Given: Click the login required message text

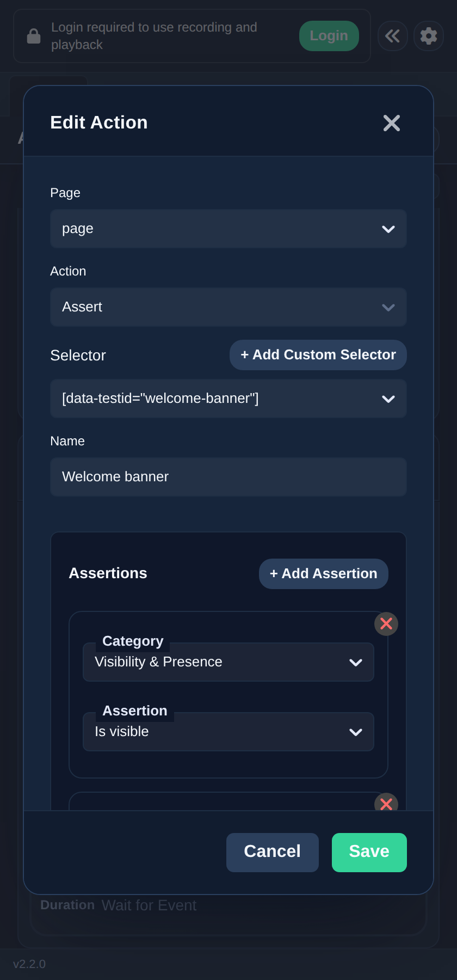Looking at the screenshot, I should (154, 36).
